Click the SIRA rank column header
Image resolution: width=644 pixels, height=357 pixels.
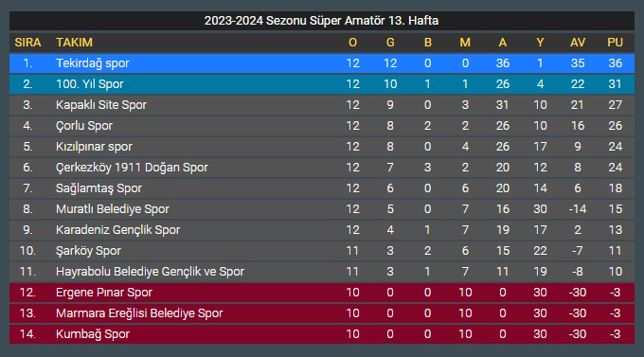27,43
